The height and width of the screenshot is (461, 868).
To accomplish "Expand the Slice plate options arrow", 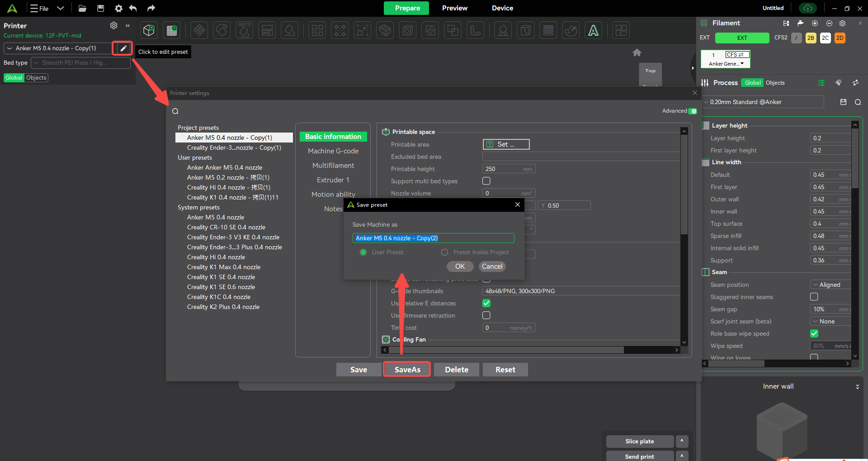I will pyautogui.click(x=682, y=441).
